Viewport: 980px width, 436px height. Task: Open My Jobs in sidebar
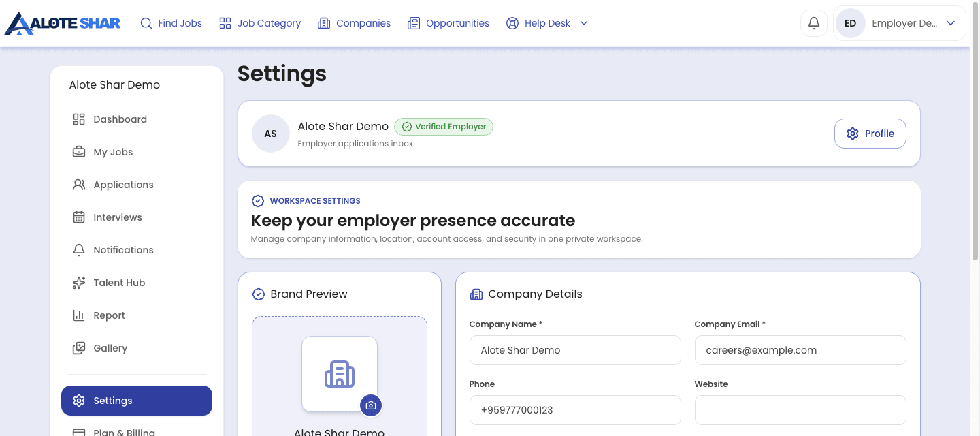(137, 152)
